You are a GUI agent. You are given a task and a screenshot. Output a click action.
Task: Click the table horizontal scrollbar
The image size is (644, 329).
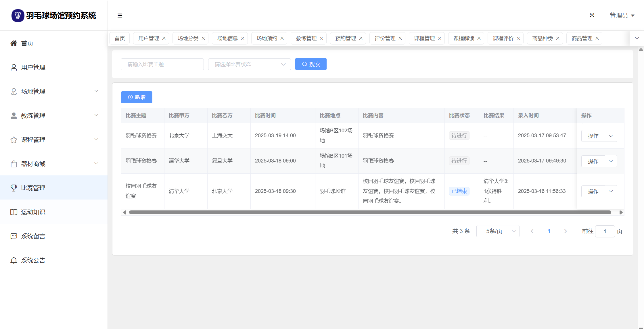pyautogui.click(x=370, y=212)
